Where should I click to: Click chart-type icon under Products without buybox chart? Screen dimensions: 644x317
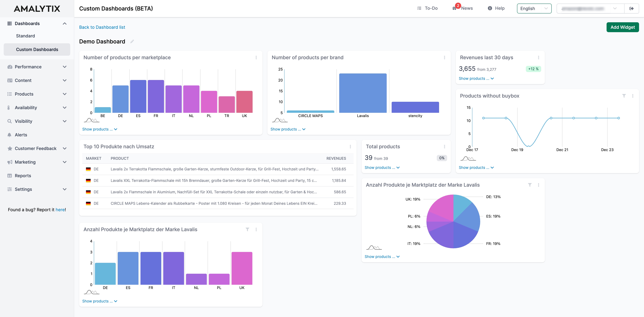point(468,158)
